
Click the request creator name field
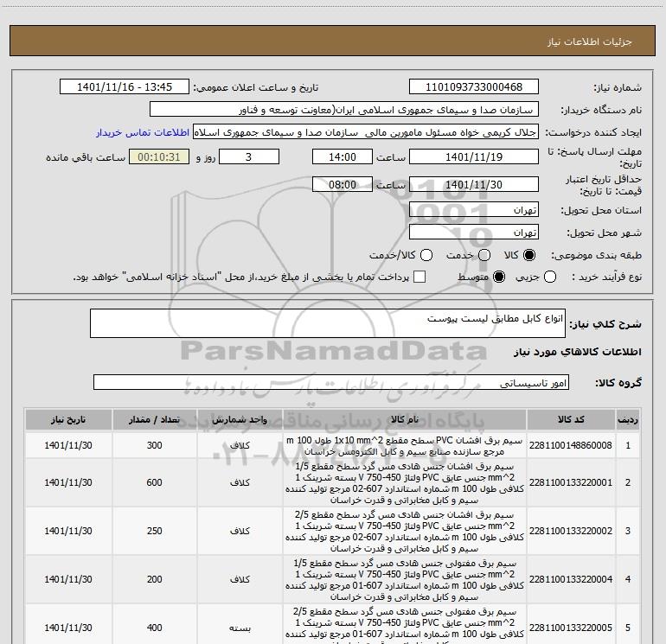[x=365, y=132]
